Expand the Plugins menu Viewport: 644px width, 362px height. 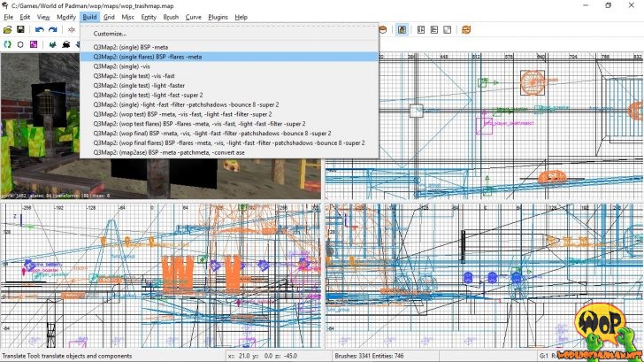point(218,17)
